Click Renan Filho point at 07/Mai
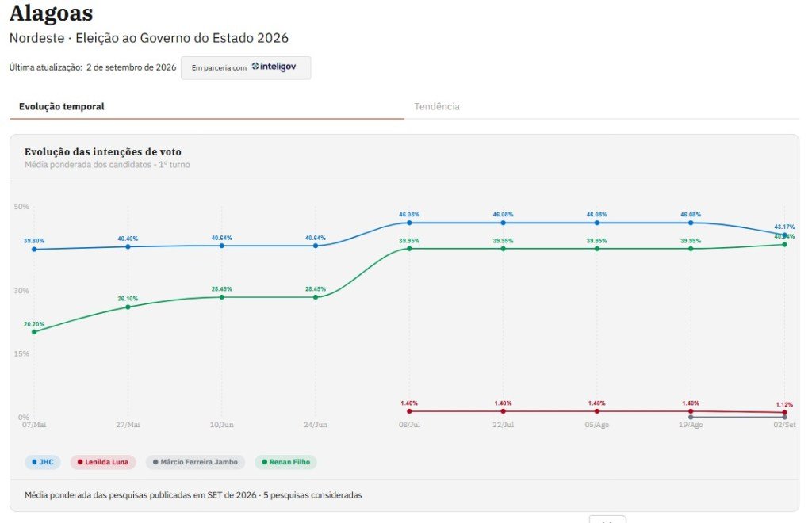Screen dimensions: 812x523 [34, 332]
